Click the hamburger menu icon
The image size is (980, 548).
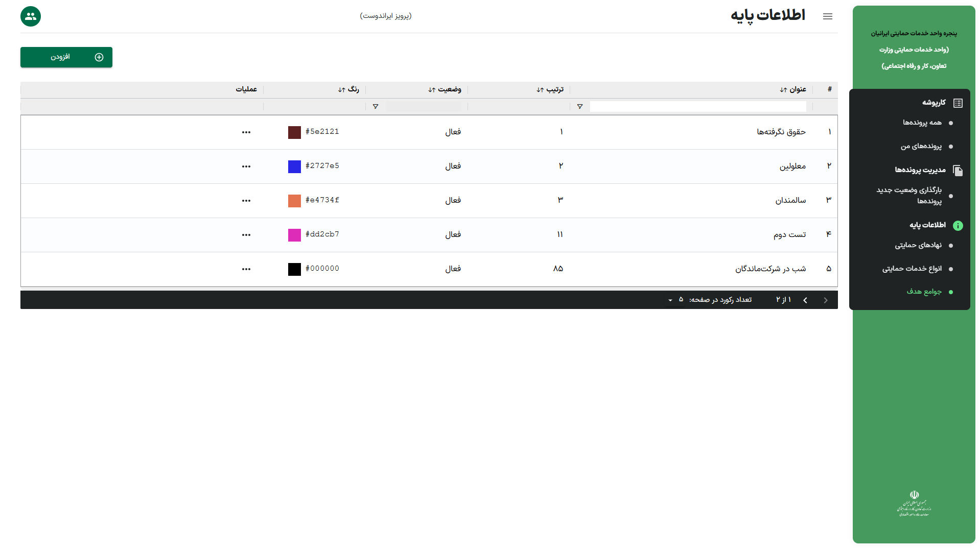pos(827,16)
